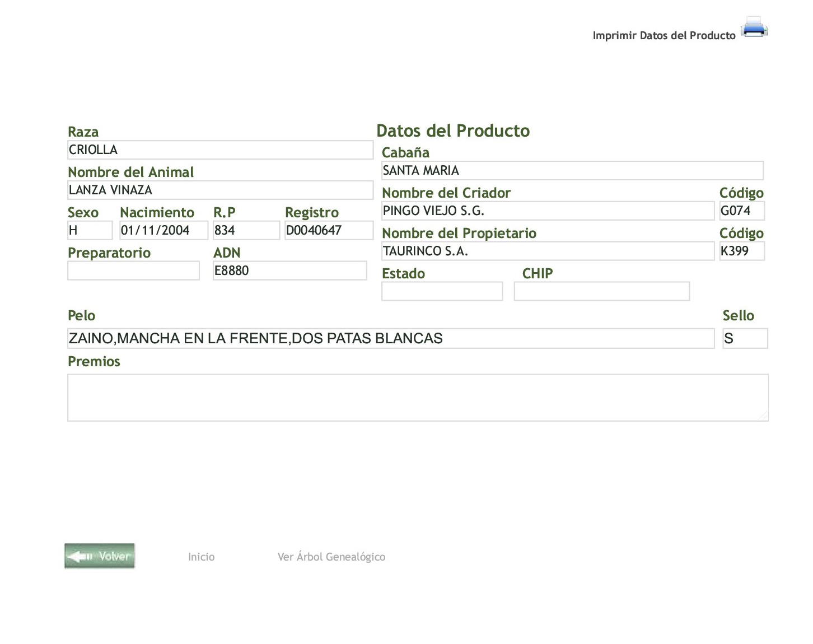
Task: Focus the Nacimiento date field
Action: [x=163, y=231]
